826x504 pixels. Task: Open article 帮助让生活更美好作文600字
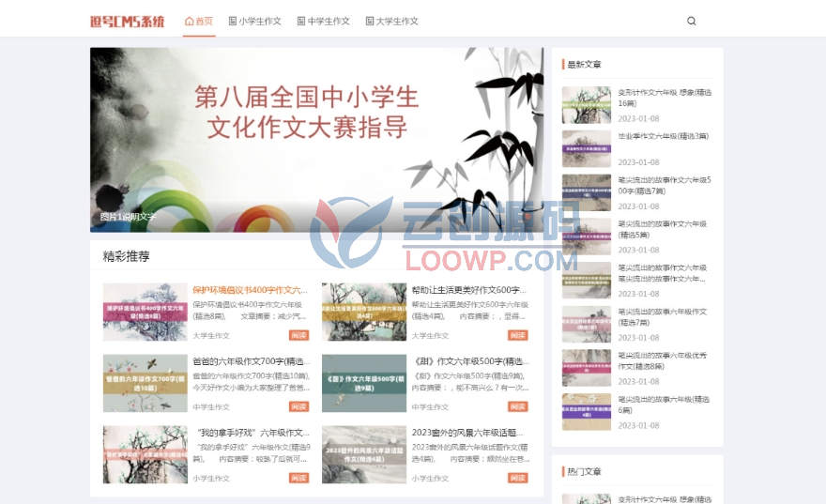[x=468, y=290]
